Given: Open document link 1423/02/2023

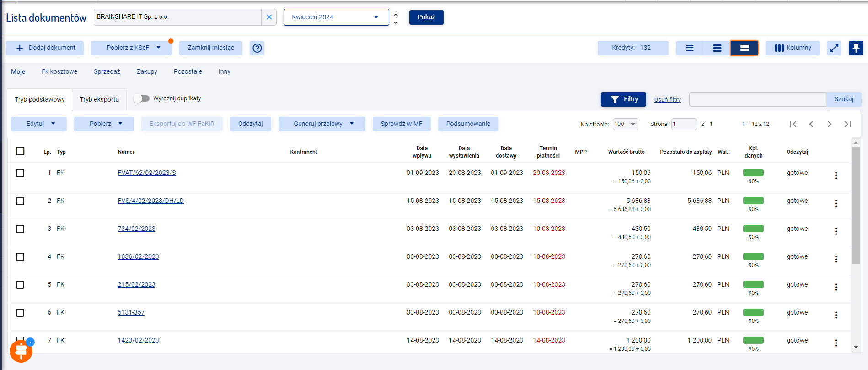Looking at the screenshot, I should pyautogui.click(x=138, y=340).
